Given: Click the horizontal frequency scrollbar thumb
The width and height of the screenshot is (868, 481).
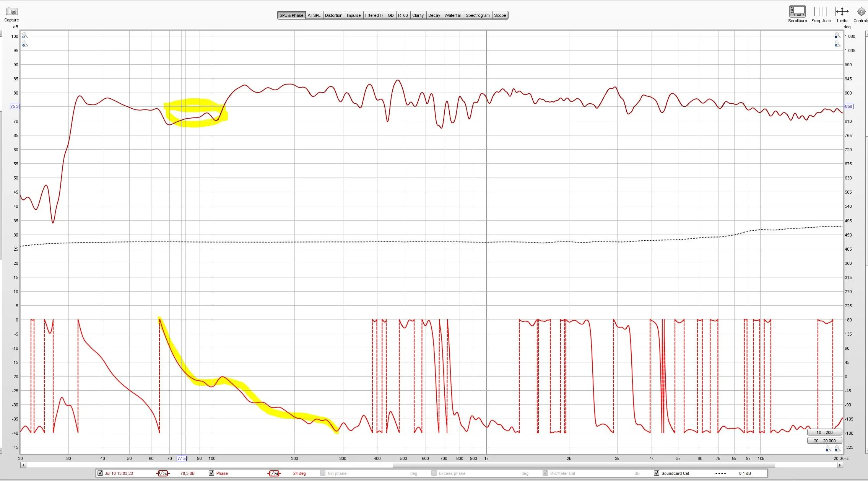Looking at the screenshot, I should (x=584, y=465).
